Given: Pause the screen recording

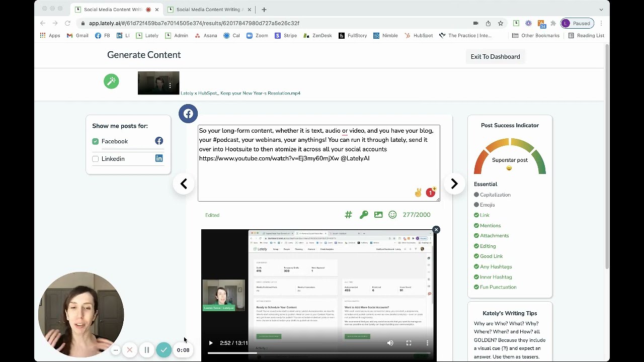Looking at the screenshot, I should pyautogui.click(x=146, y=350).
